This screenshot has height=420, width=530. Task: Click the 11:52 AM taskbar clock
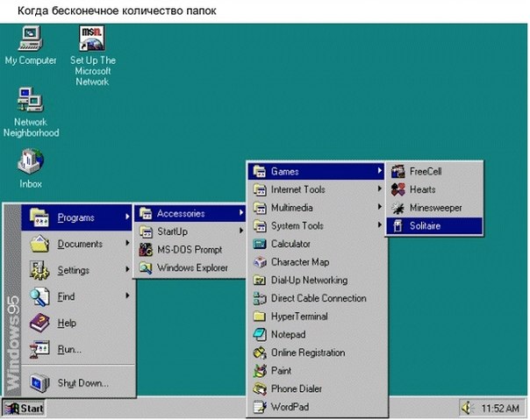tap(500, 409)
